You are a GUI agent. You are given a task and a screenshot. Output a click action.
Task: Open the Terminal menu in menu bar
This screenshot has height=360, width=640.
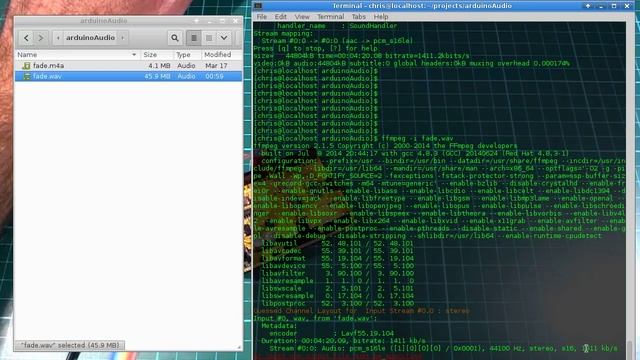331,17
